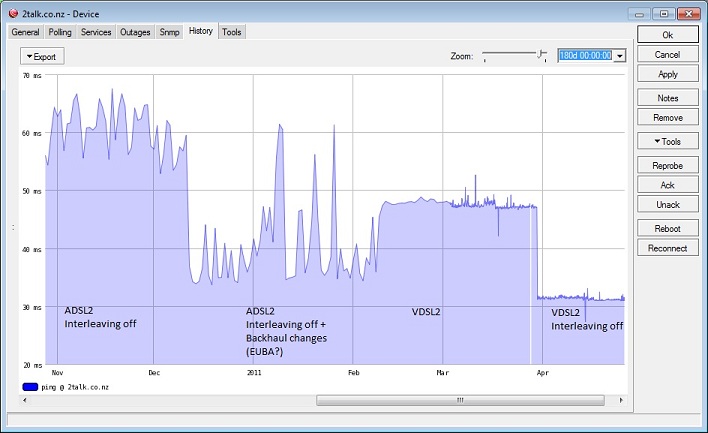Open Notes for this device

pyautogui.click(x=668, y=98)
